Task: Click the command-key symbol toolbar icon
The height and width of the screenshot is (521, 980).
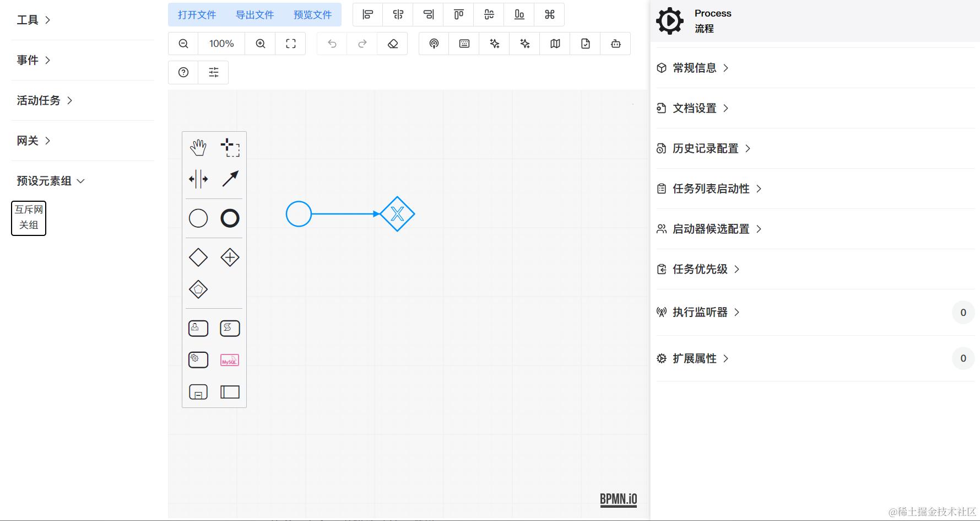Action: [x=550, y=15]
